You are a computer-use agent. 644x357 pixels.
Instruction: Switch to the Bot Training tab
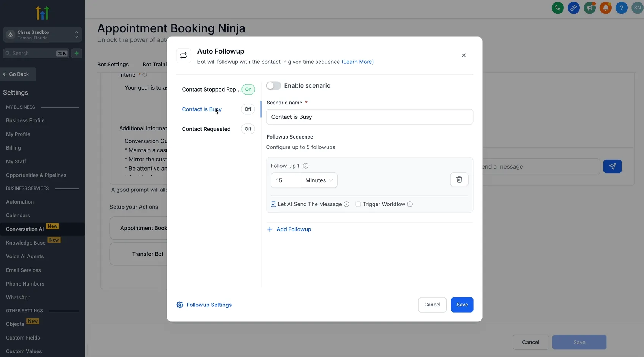155,65
